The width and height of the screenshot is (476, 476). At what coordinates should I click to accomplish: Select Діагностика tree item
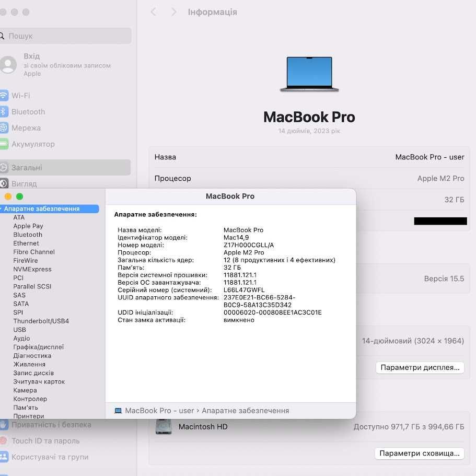click(x=32, y=355)
